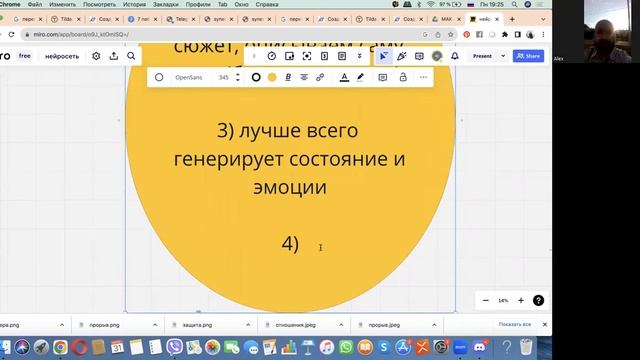The image size is (640, 360).
Task: Open text alignment options
Action: 304,77
